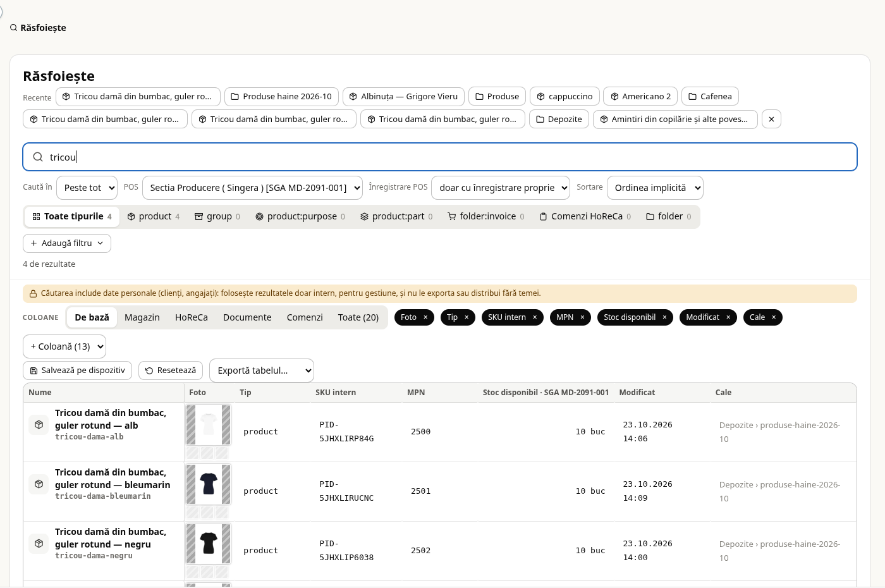The image size is (885, 588).
Task: Remove the Foto column chip
Action: click(x=425, y=317)
